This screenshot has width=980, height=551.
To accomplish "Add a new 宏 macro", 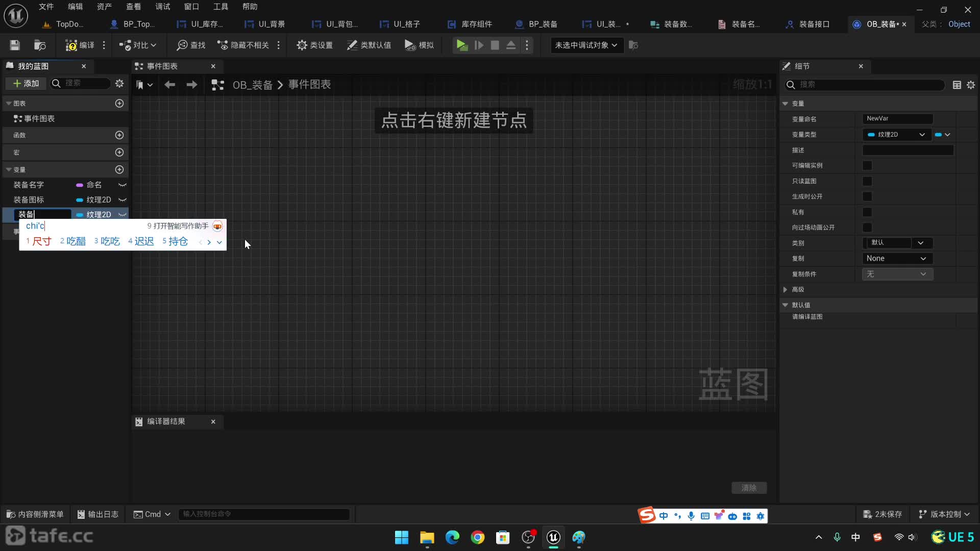I will coord(119,152).
